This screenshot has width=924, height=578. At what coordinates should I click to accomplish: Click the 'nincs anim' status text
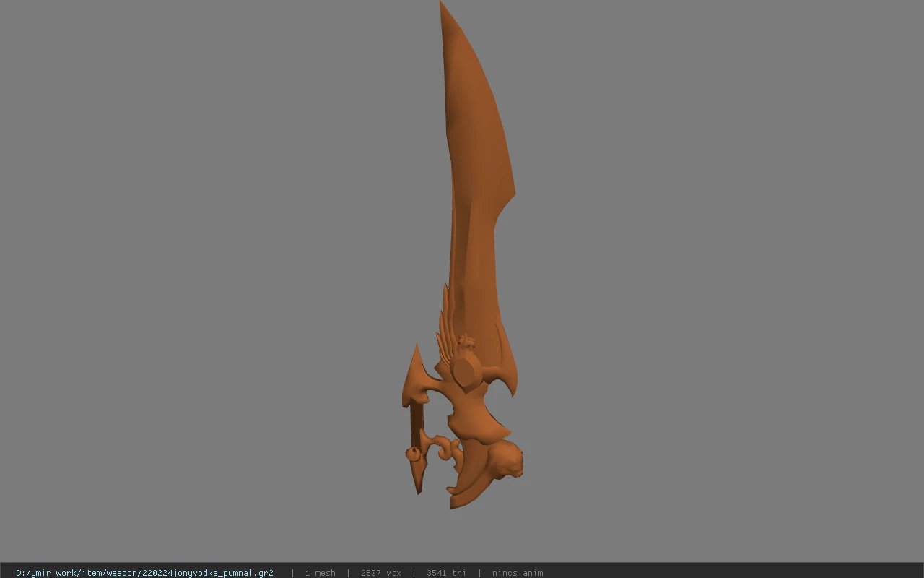(518, 573)
